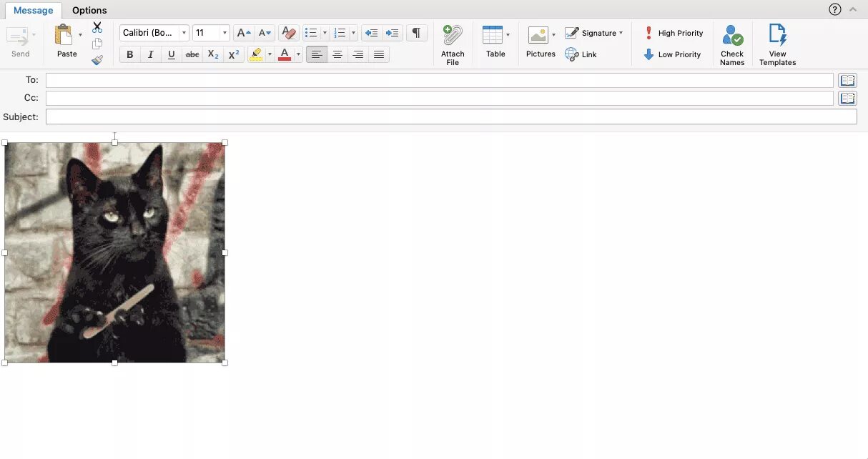Decrease font size with the smaller A icon

(265, 33)
